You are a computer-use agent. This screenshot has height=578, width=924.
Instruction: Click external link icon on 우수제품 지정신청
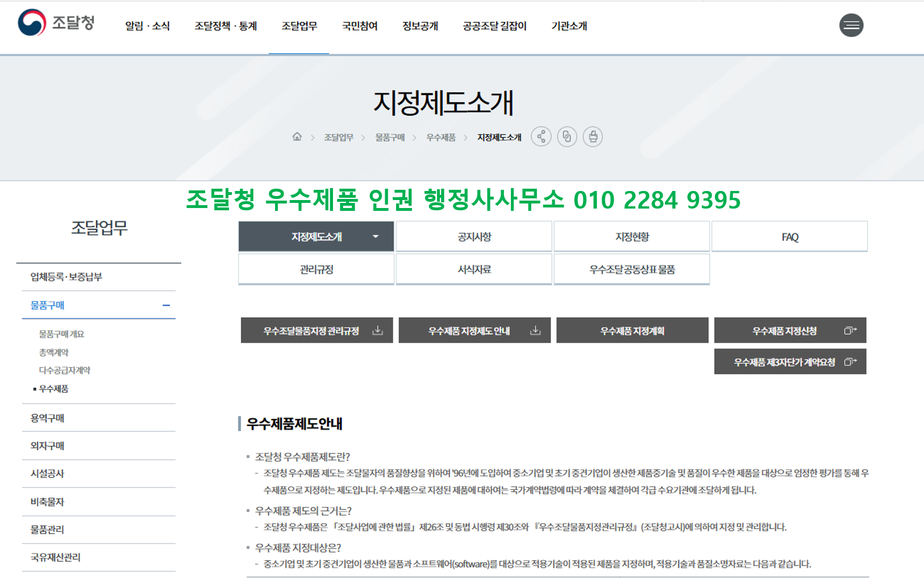pos(850,331)
